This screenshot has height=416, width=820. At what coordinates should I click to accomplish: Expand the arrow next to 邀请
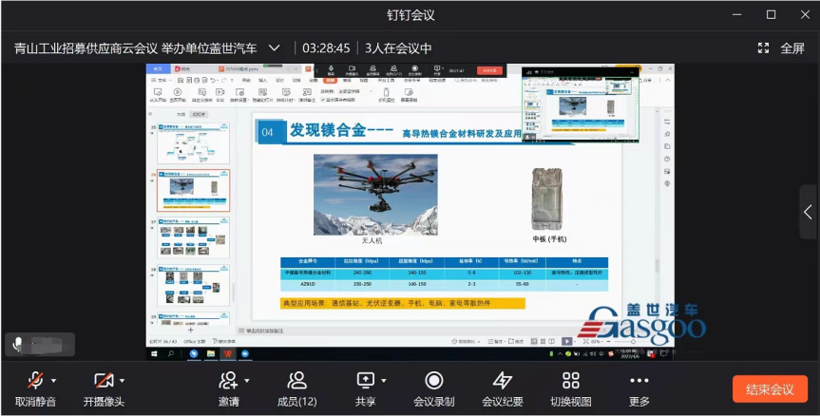[247, 381]
